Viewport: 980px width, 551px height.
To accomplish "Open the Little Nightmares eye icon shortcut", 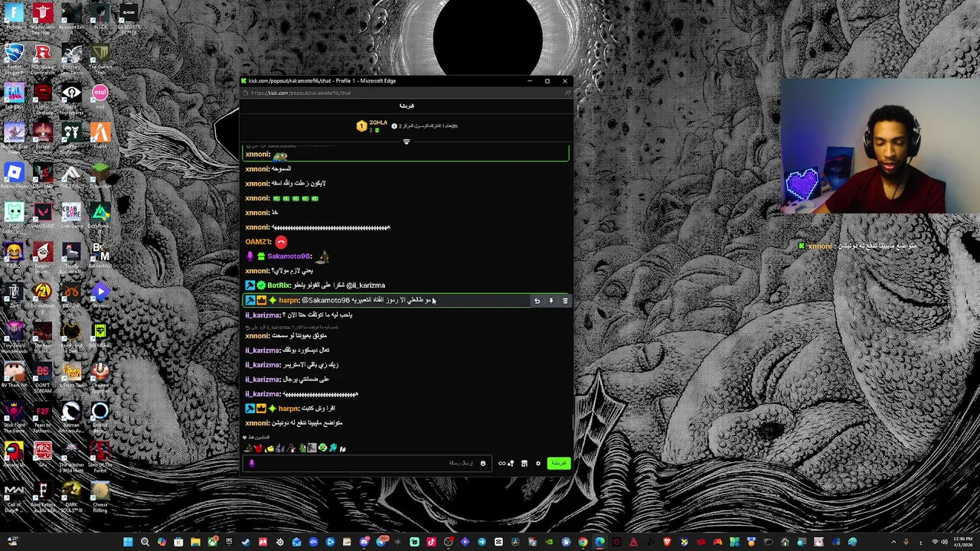I will point(71,97).
